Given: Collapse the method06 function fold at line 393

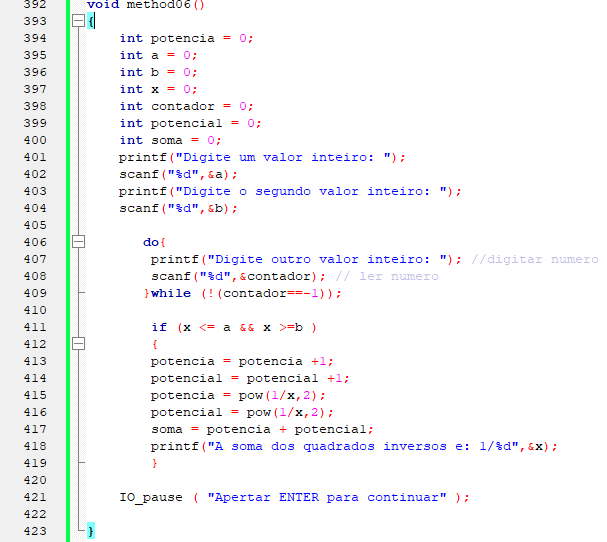Looking at the screenshot, I should [79, 21].
